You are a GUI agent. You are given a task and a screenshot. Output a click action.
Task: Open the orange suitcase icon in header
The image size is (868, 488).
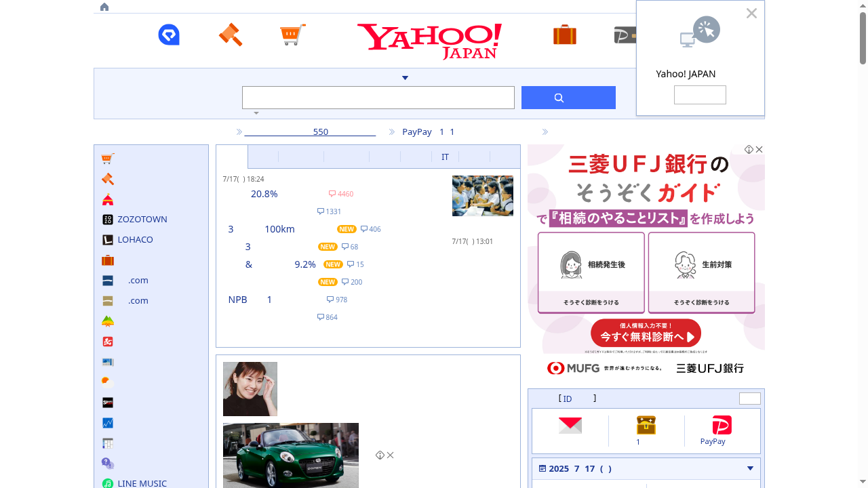pyautogui.click(x=565, y=35)
